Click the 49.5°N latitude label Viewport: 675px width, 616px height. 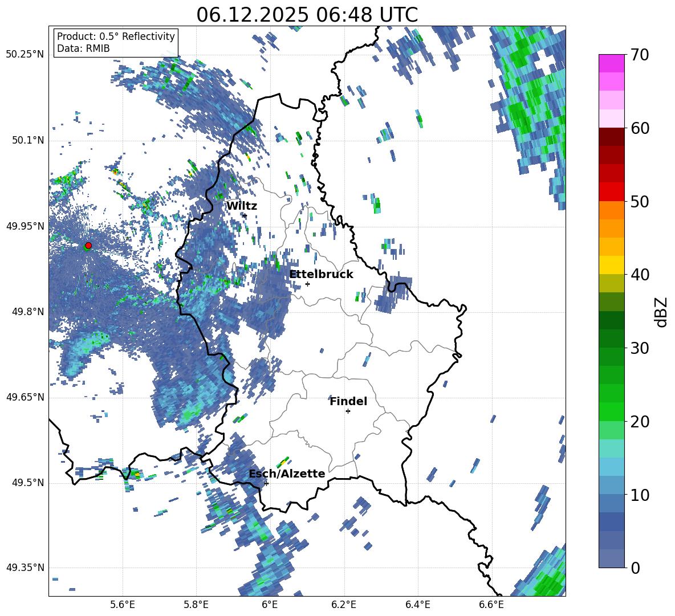tap(28, 483)
